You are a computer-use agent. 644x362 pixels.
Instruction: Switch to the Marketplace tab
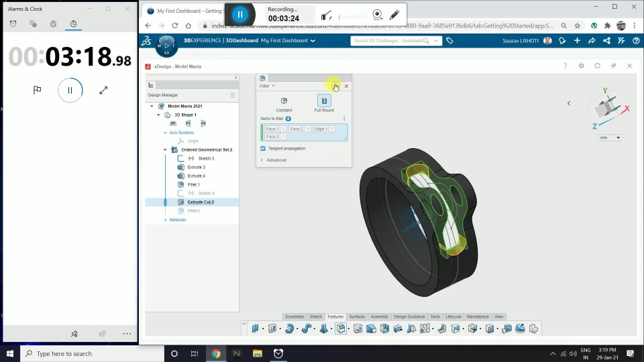[478, 317]
